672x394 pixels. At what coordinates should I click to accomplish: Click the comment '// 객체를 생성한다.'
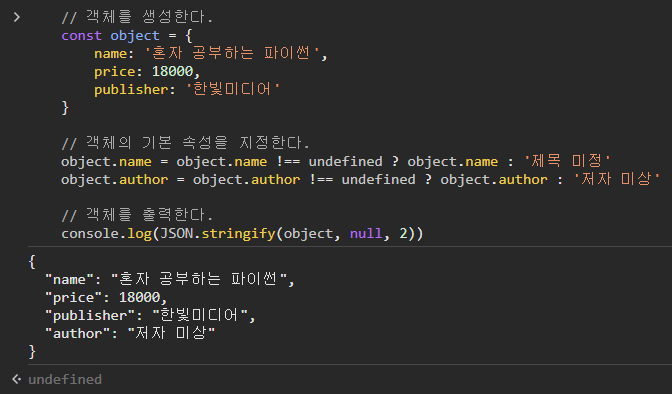pos(137,17)
